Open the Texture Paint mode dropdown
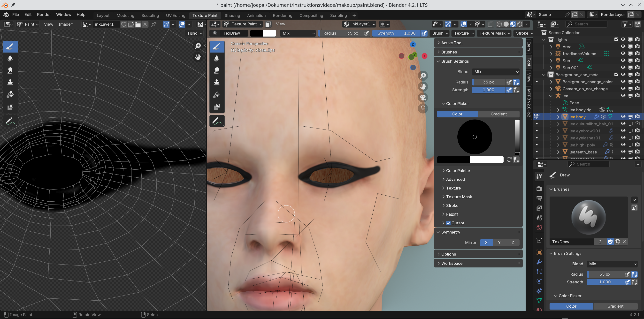The width and height of the screenshot is (644, 319). coord(243,24)
